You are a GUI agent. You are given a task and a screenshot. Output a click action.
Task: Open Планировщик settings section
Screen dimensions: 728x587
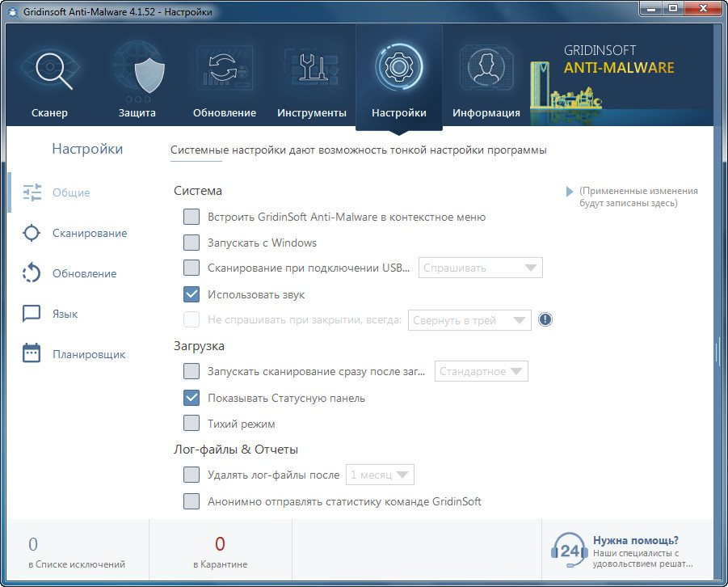pyautogui.click(x=89, y=355)
